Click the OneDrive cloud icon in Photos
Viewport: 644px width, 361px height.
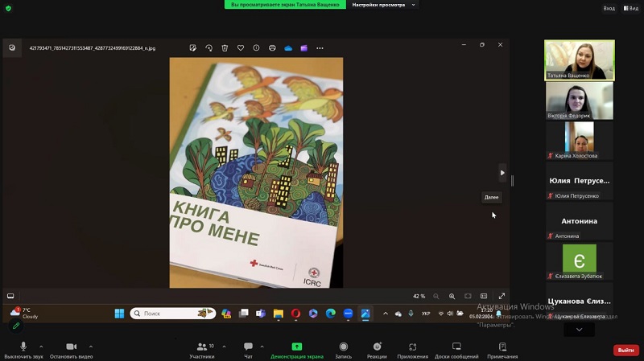click(288, 48)
